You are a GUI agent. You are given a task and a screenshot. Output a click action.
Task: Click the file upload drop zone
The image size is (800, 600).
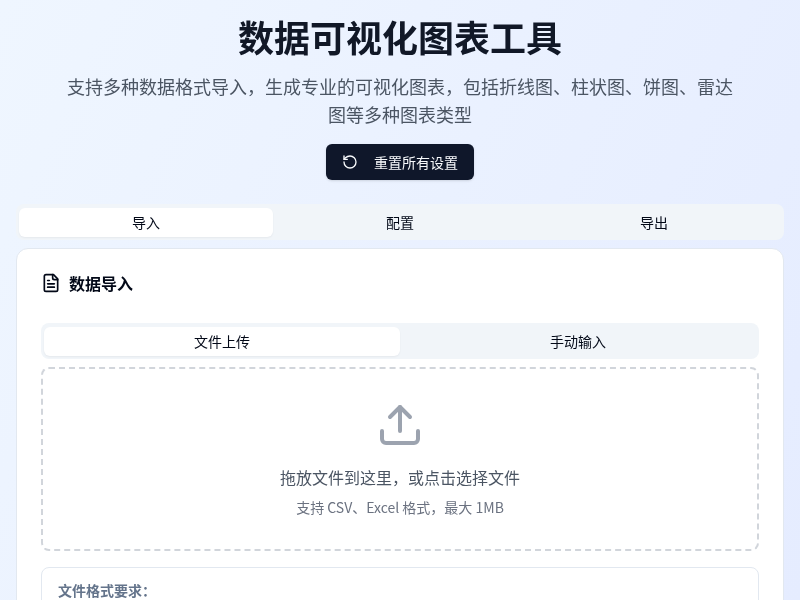pyautogui.click(x=400, y=459)
